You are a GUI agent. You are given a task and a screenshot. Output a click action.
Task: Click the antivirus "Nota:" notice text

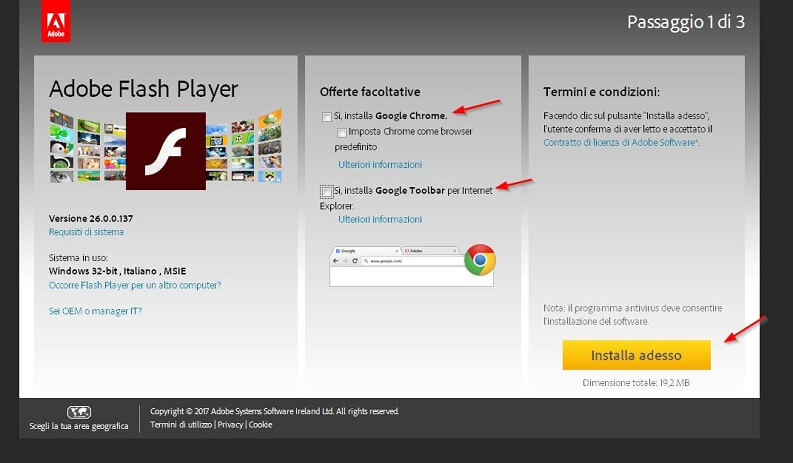pos(633,315)
